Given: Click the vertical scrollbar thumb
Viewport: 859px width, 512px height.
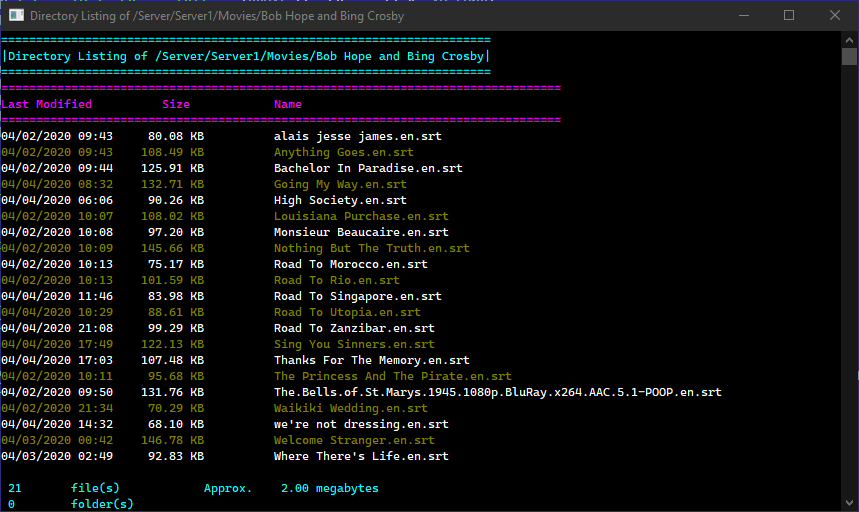Looking at the screenshot, I should pos(849,57).
